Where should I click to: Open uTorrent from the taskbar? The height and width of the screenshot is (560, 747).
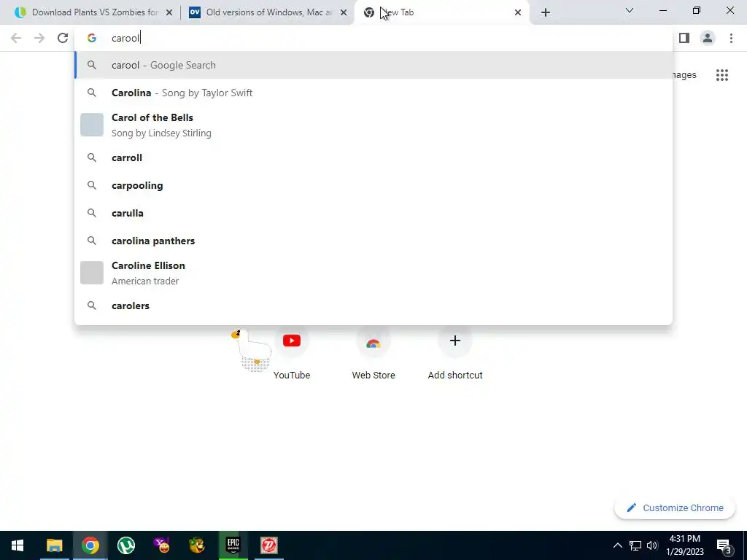(125, 545)
